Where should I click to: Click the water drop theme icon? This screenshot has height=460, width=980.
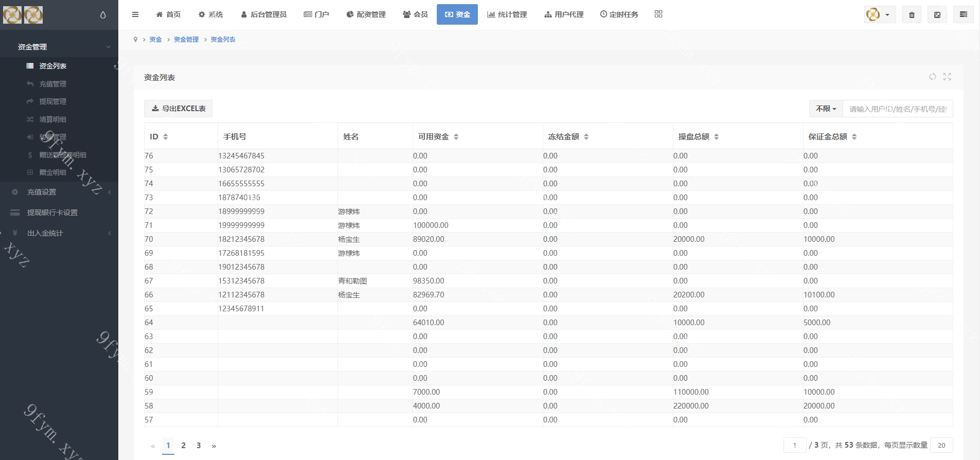pyautogui.click(x=103, y=15)
